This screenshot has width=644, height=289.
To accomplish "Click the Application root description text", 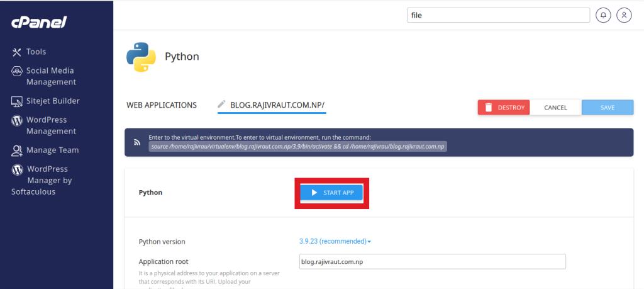I will 209,280.
